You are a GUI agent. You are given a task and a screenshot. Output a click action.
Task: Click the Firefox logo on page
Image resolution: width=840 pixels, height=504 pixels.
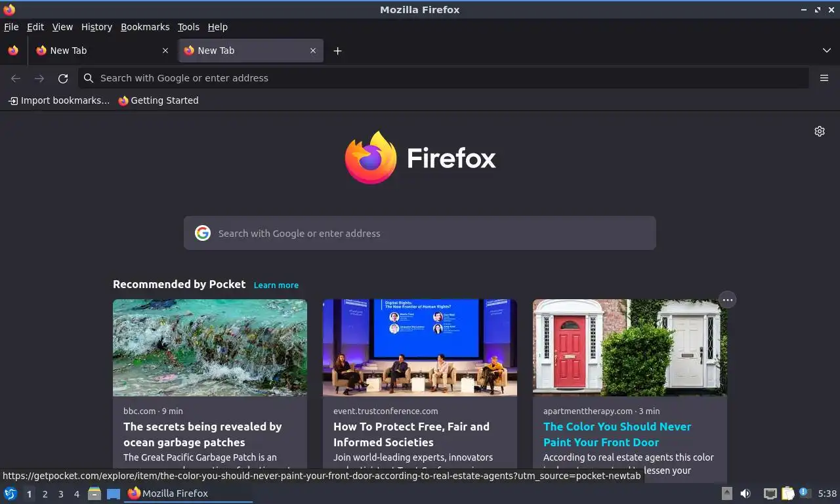point(420,158)
